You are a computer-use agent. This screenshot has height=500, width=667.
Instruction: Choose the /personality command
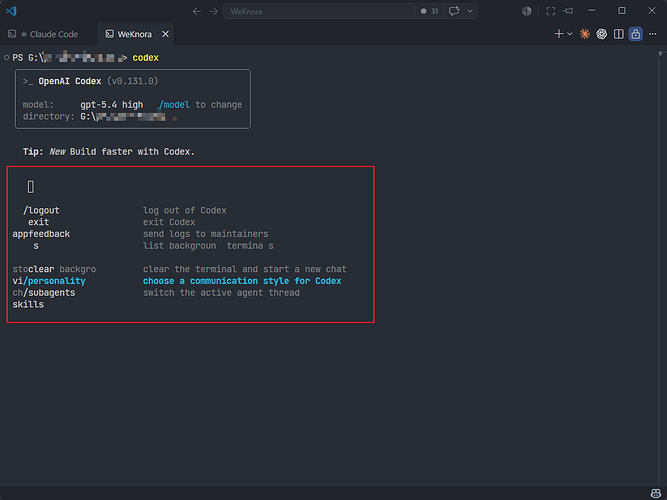[54, 281]
